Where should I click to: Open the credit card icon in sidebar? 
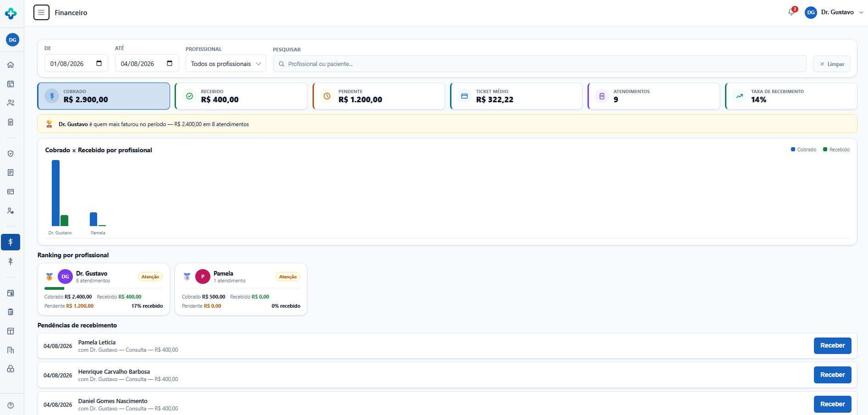point(11,192)
